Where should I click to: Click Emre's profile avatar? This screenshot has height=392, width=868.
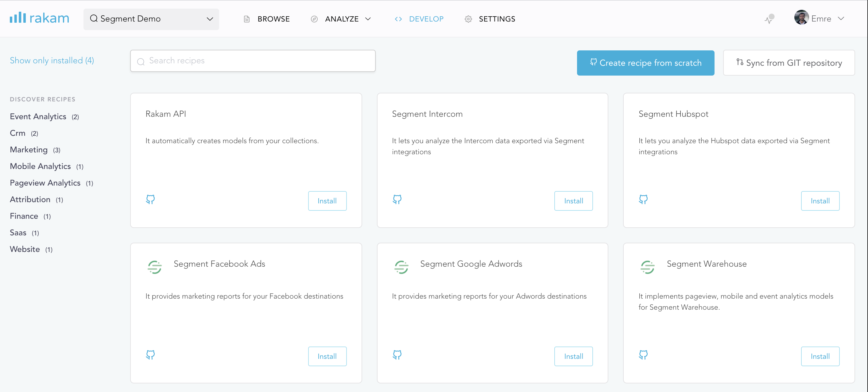point(801,18)
